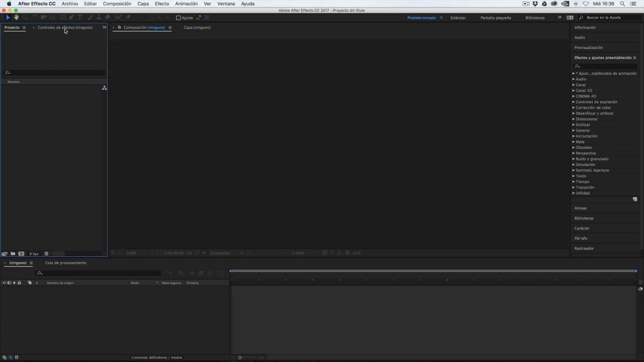Select the Unified Camera tool
The width and height of the screenshot is (644, 362).
45,18
